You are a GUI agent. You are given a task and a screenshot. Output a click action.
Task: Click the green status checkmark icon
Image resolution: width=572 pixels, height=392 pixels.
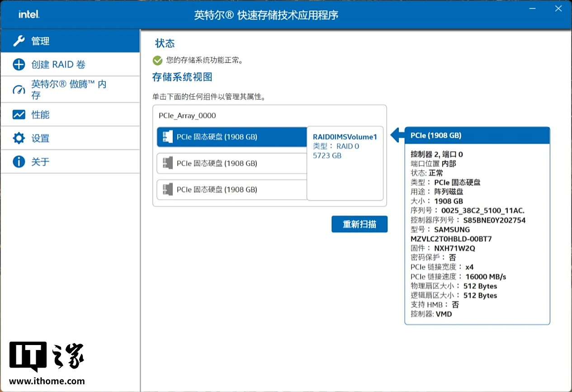[x=157, y=60]
